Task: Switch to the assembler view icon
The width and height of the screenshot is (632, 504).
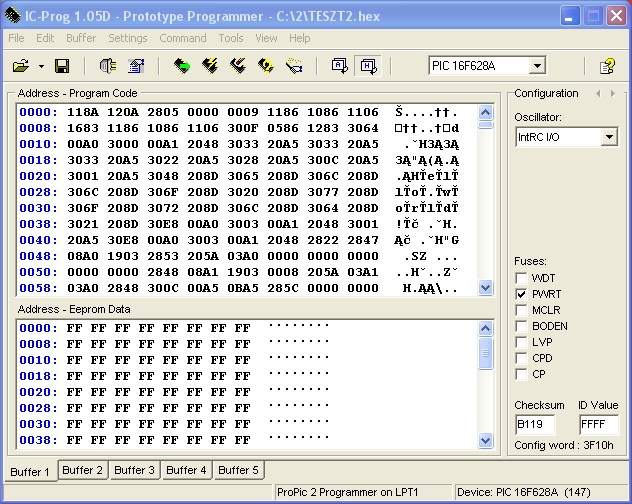Action: click(339, 66)
